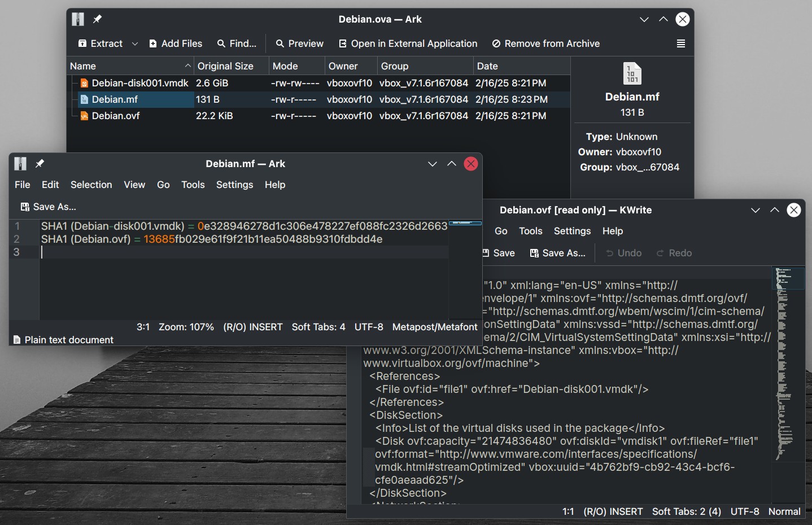This screenshot has width=812, height=525.
Task: Open File menu in Debian.mf window
Action: tap(23, 185)
